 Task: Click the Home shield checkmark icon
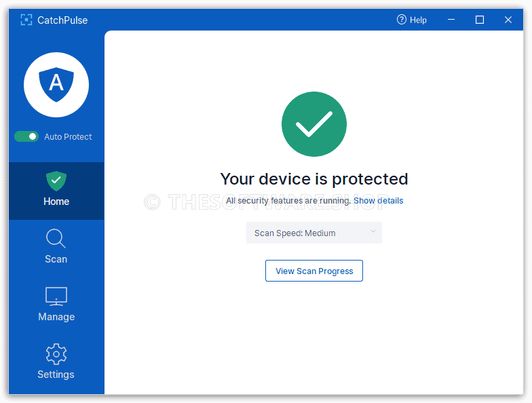pos(56,180)
